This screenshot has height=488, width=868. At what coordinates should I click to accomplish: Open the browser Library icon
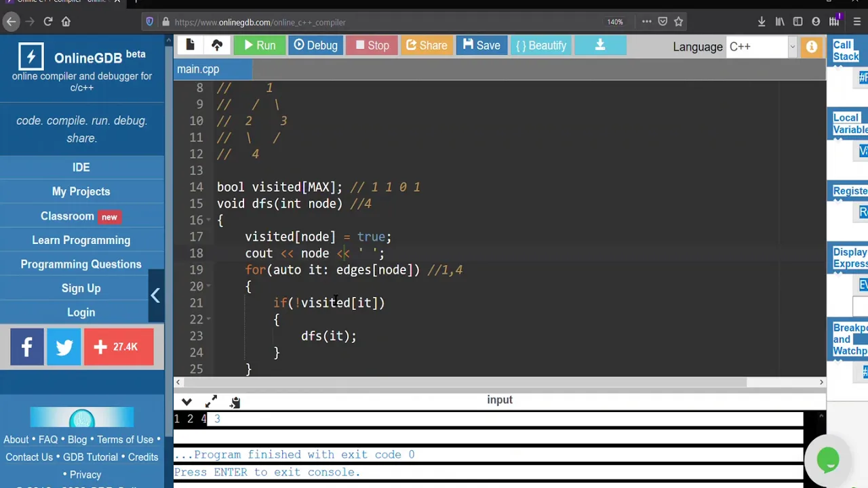pos(780,22)
